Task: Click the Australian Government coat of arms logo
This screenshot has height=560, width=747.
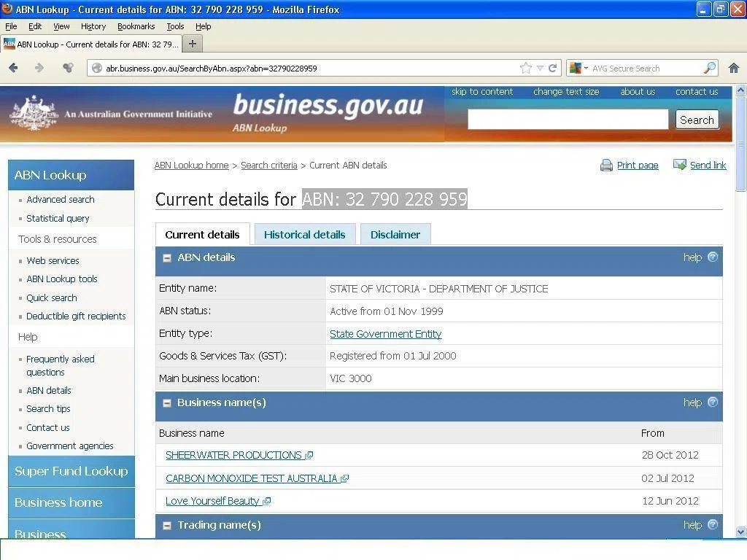Action: tap(32, 113)
